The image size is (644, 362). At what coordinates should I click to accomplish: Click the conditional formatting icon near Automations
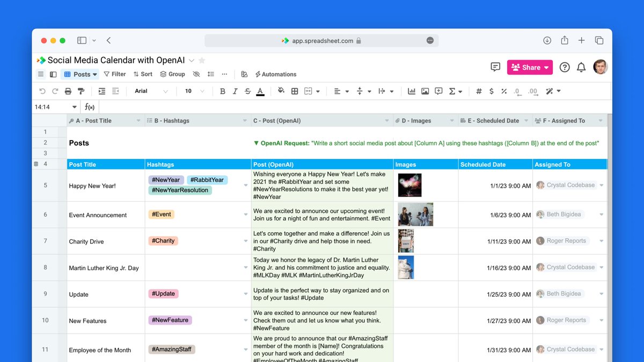click(244, 74)
